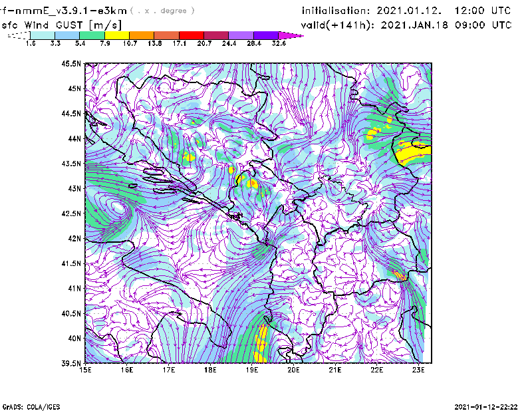Click the 43N latitude label
Screen dimensions: 532x411
pos(74,188)
